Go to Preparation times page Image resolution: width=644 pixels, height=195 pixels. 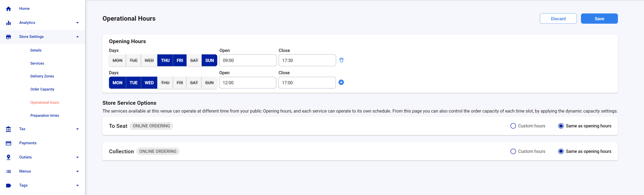pyautogui.click(x=44, y=116)
